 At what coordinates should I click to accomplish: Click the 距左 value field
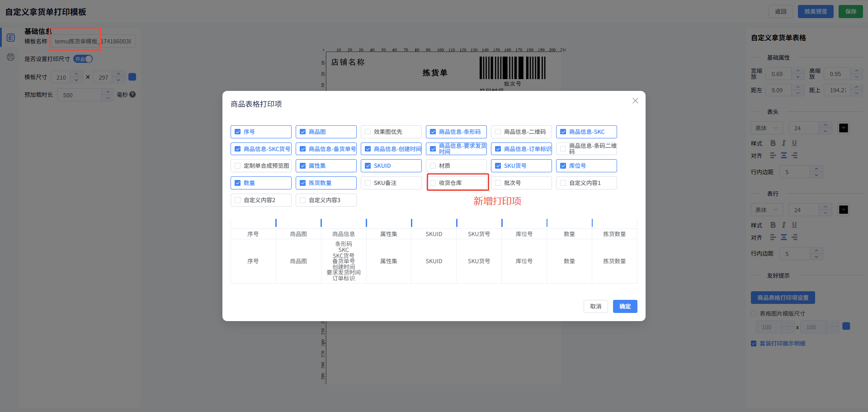coord(779,90)
